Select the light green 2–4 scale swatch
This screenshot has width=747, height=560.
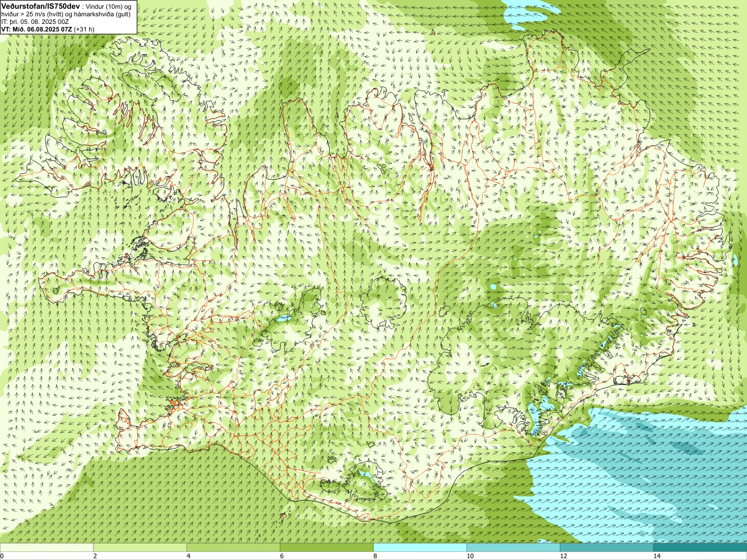[x=140, y=548]
